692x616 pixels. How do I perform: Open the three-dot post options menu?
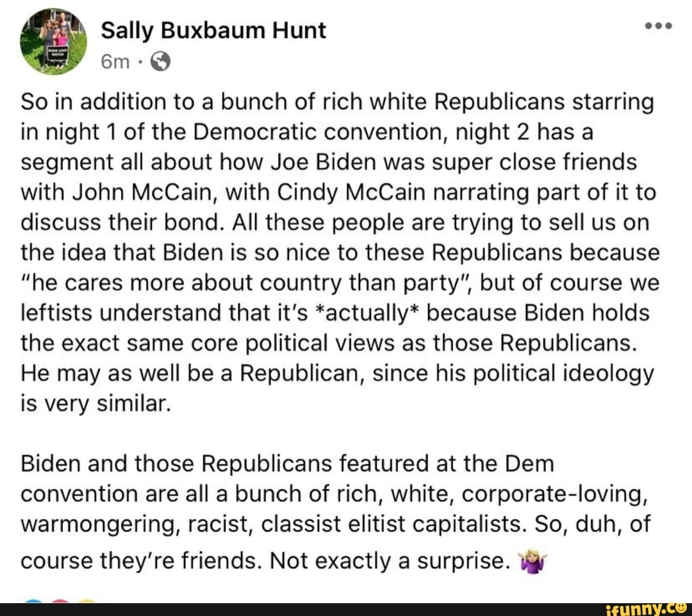pos(657,28)
